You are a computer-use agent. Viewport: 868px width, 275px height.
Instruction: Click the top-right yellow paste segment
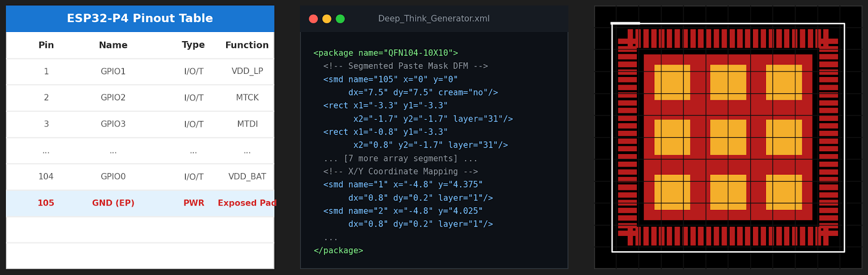click(784, 82)
